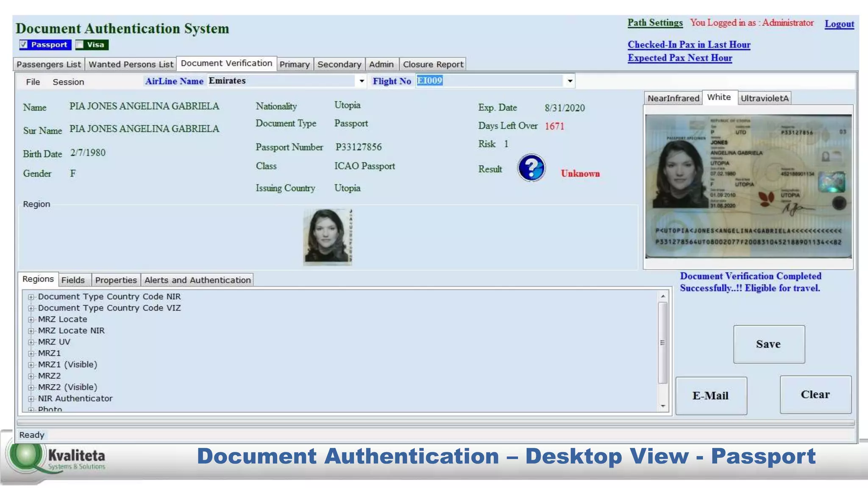Switch image to UltravioletA tab
The width and height of the screenshot is (868, 488).
tap(765, 98)
